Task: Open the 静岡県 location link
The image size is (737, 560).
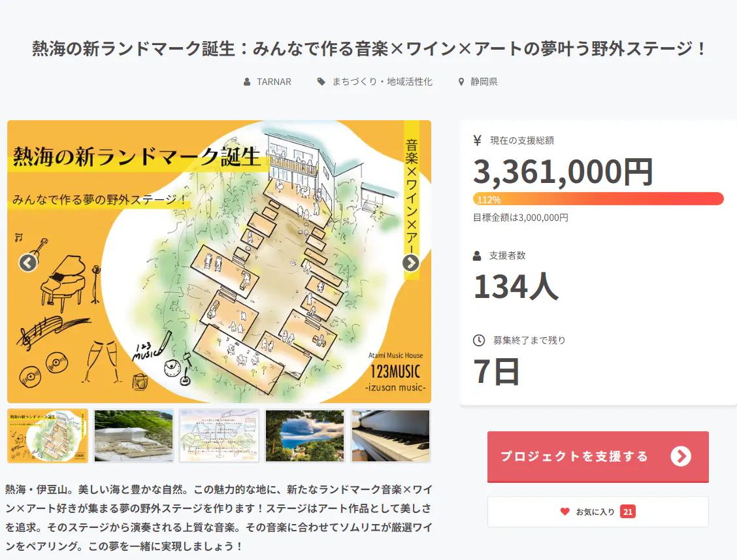Action: 484,82
